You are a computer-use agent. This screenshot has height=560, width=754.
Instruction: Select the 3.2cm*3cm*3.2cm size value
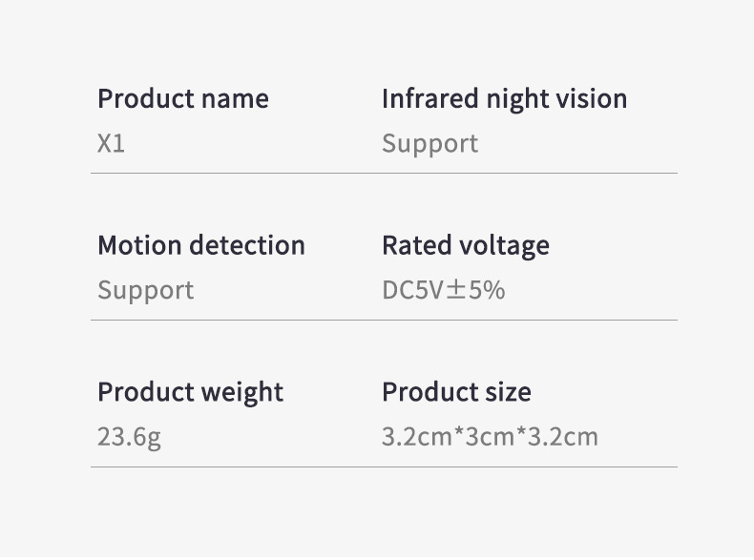point(490,437)
